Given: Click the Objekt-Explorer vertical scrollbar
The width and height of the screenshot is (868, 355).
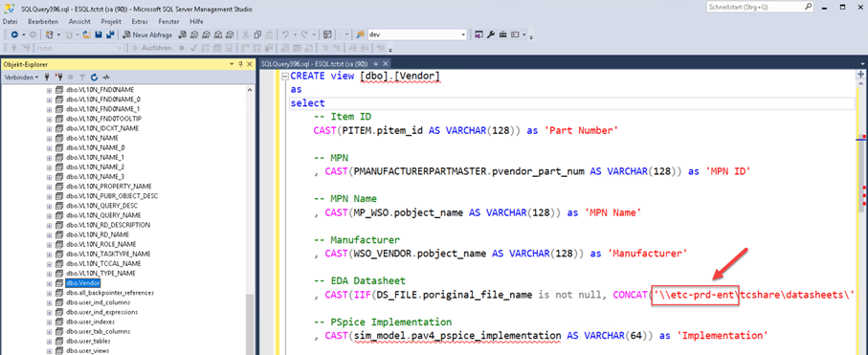Looking at the screenshot, I should point(250,219).
